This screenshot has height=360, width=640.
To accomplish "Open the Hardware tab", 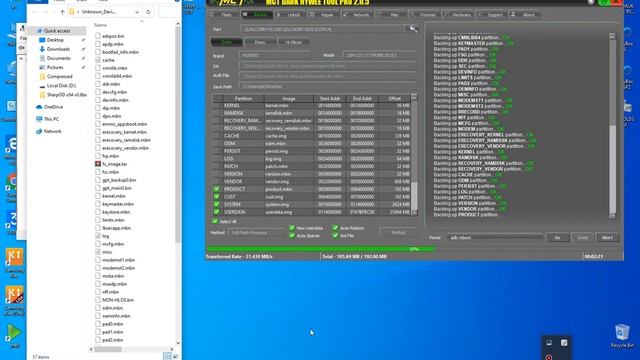I will click(x=458, y=15).
